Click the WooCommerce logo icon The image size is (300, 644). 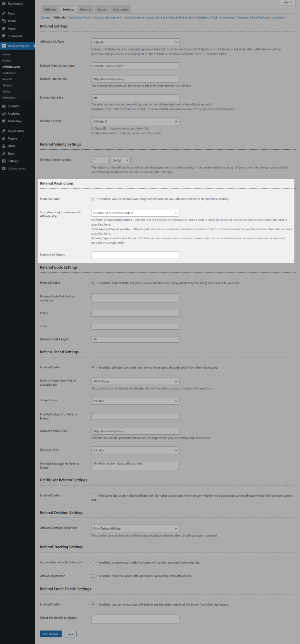[x=4, y=46]
